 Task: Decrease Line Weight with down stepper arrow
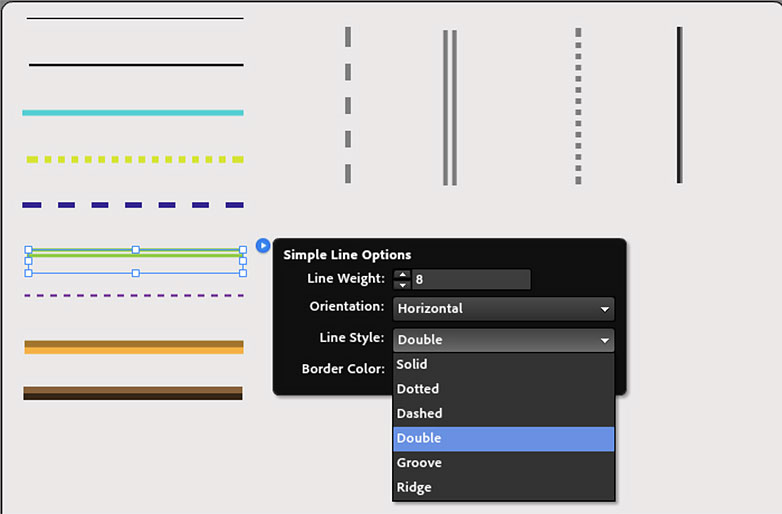click(x=402, y=285)
